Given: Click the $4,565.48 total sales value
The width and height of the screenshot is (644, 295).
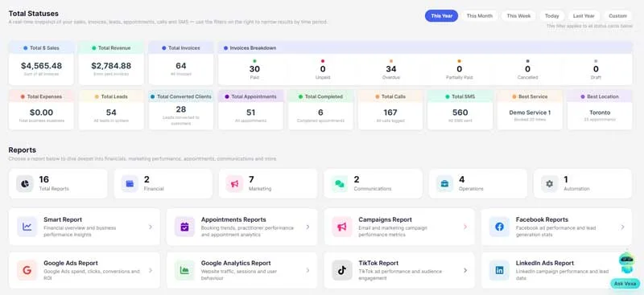Looking at the screenshot, I should point(42,66).
